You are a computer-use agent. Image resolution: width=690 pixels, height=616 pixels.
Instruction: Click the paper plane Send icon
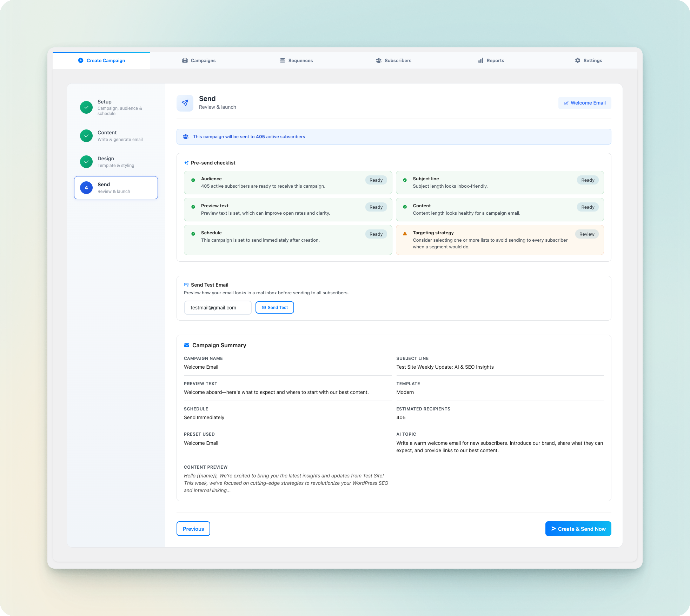tap(185, 103)
